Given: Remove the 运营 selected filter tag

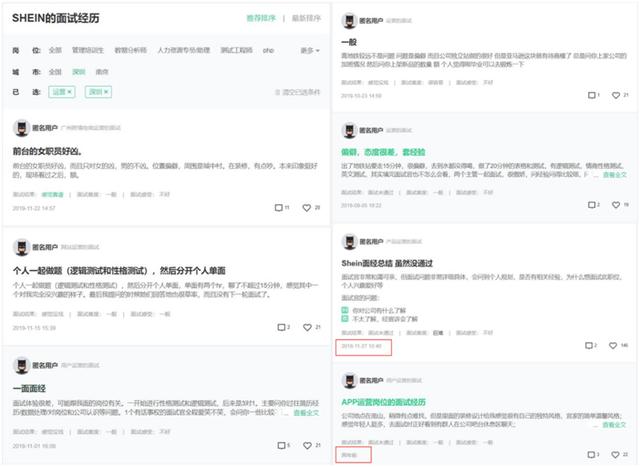Looking at the screenshot, I should 69,92.
